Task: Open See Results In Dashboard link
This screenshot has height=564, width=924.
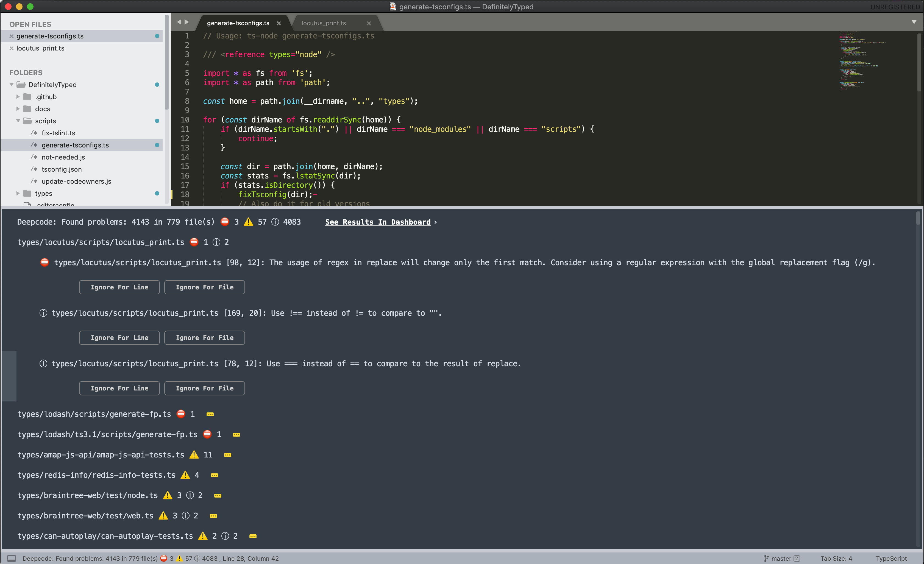Action: [x=378, y=222]
